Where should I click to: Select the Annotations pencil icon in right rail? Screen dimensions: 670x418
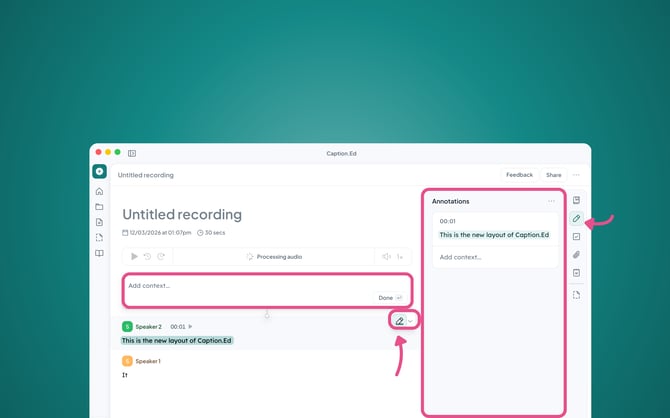click(576, 218)
